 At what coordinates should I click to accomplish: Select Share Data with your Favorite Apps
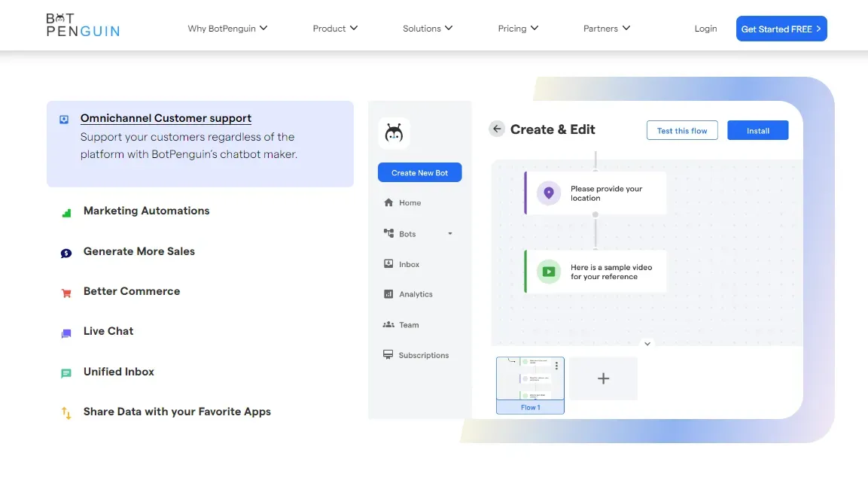[x=177, y=412]
